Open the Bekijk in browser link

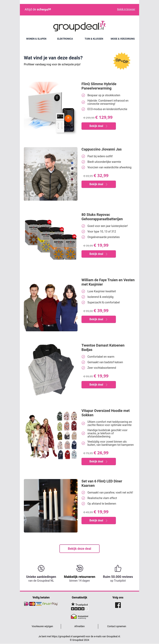[x=126, y=9]
